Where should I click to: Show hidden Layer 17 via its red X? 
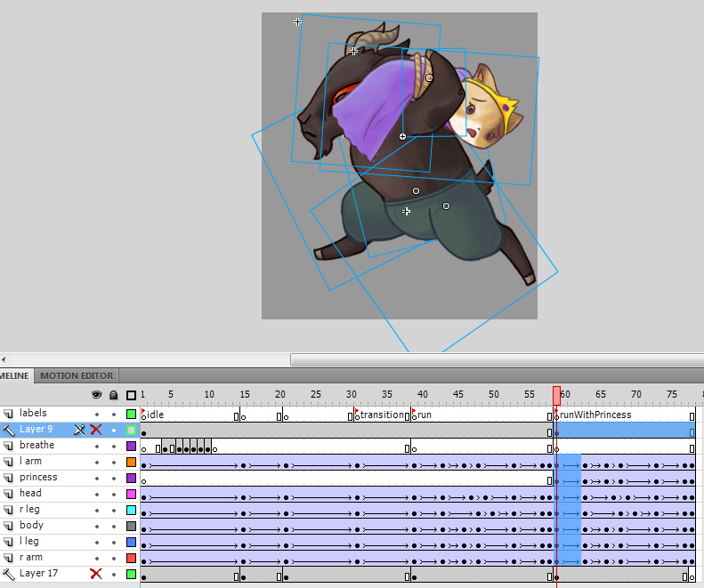pyautogui.click(x=96, y=574)
